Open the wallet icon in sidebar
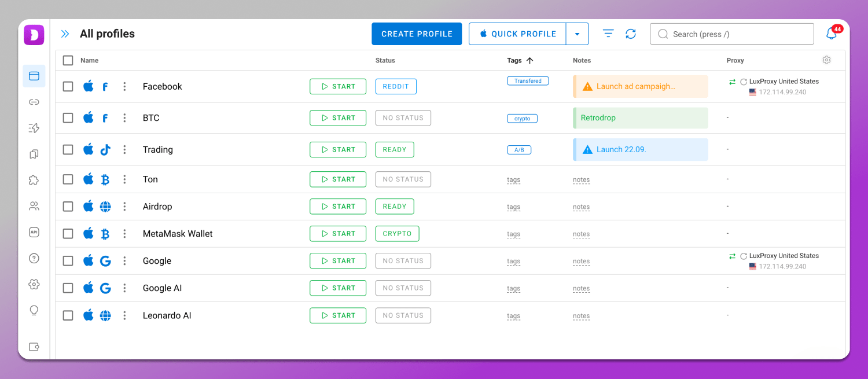The height and width of the screenshot is (379, 868). [x=34, y=347]
